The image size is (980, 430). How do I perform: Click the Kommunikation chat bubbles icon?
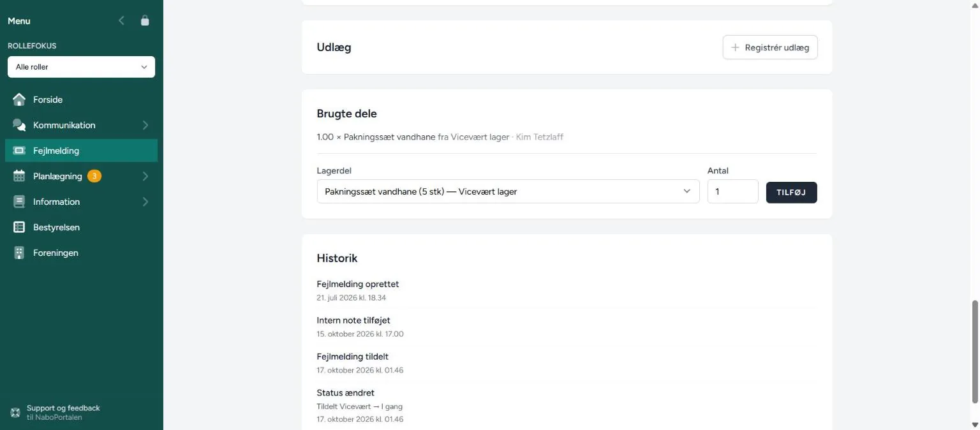click(x=19, y=125)
